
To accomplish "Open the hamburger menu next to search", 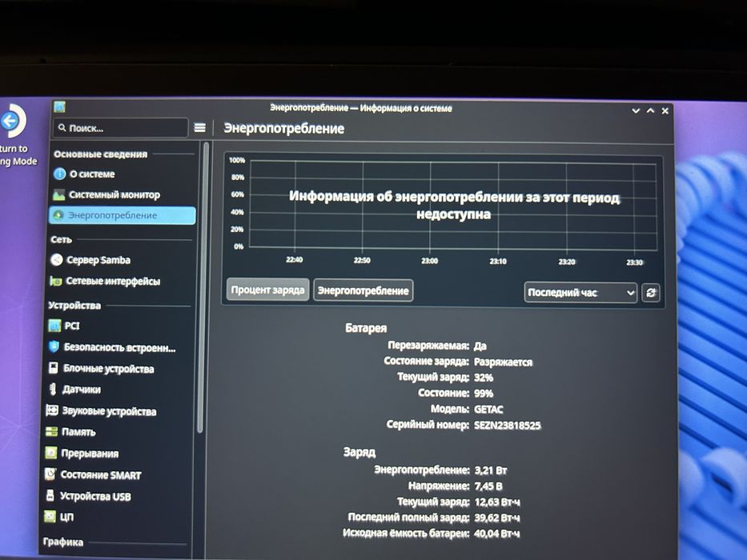I will click(x=200, y=128).
